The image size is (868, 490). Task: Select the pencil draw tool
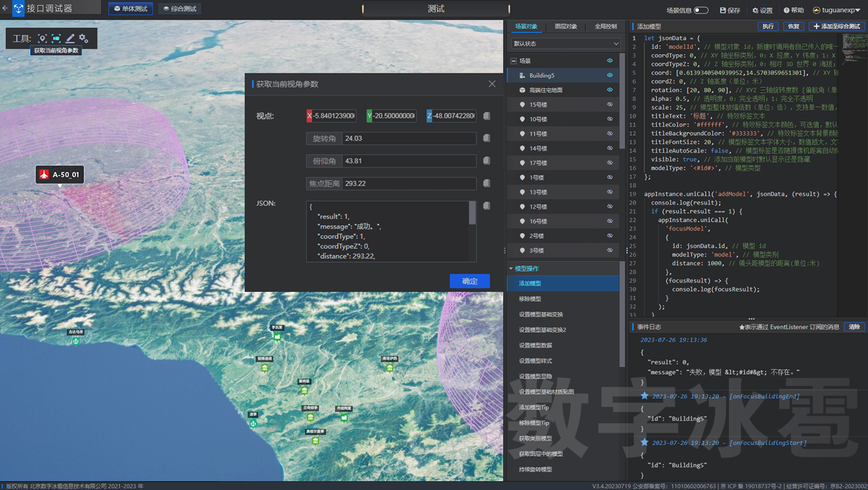(x=70, y=38)
